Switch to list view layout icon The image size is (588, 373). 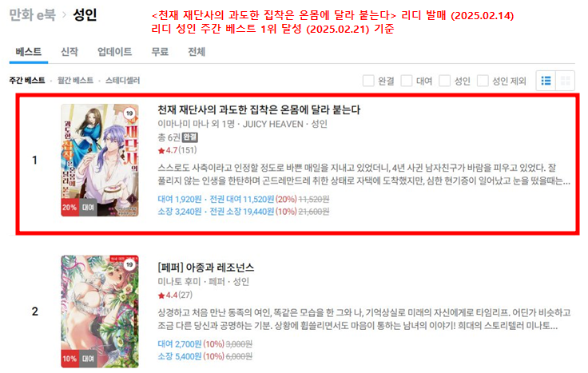tap(546, 81)
